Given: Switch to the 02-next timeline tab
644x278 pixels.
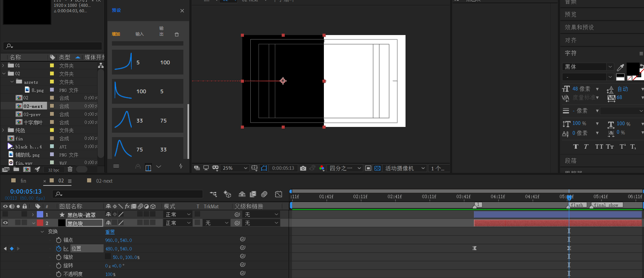Looking at the screenshot, I should [104, 181].
